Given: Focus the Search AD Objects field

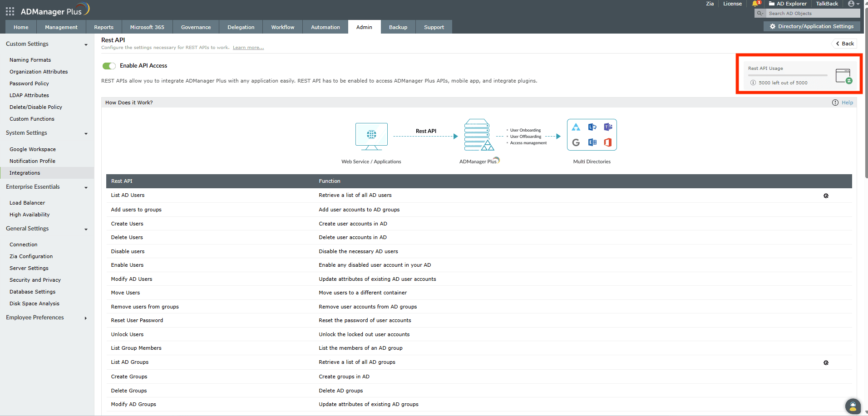Looking at the screenshot, I should [x=813, y=14].
